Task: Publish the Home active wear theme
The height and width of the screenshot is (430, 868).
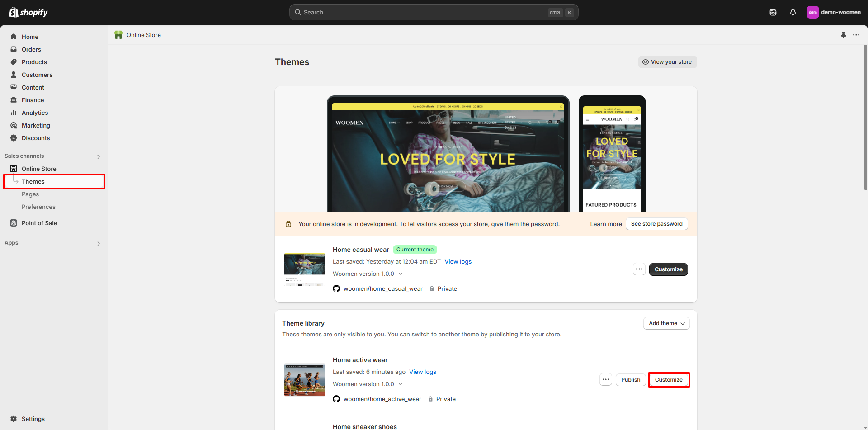Action: click(x=630, y=380)
